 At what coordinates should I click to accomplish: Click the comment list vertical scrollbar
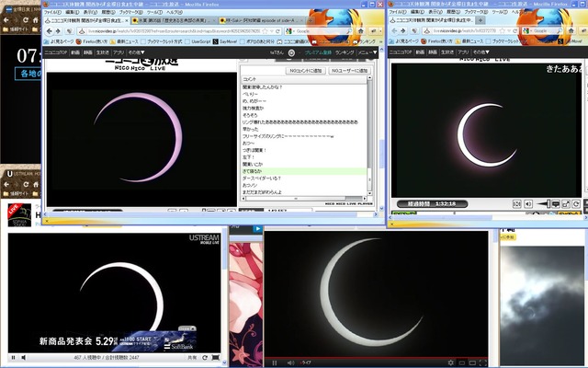point(369,135)
